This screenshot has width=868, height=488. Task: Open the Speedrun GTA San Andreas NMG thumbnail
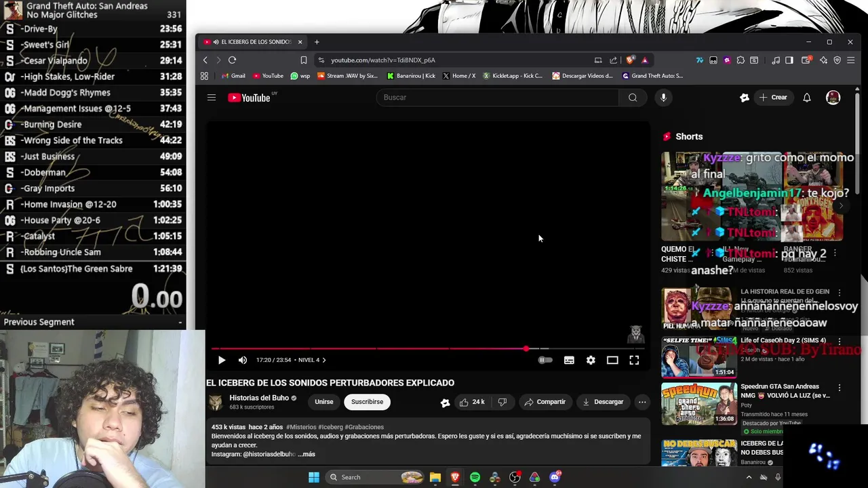698,403
